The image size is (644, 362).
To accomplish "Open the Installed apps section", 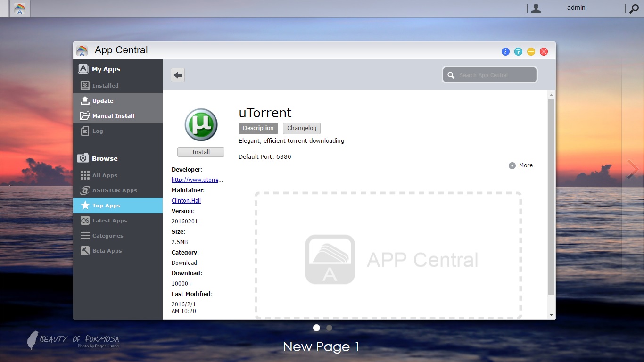I will [105, 86].
